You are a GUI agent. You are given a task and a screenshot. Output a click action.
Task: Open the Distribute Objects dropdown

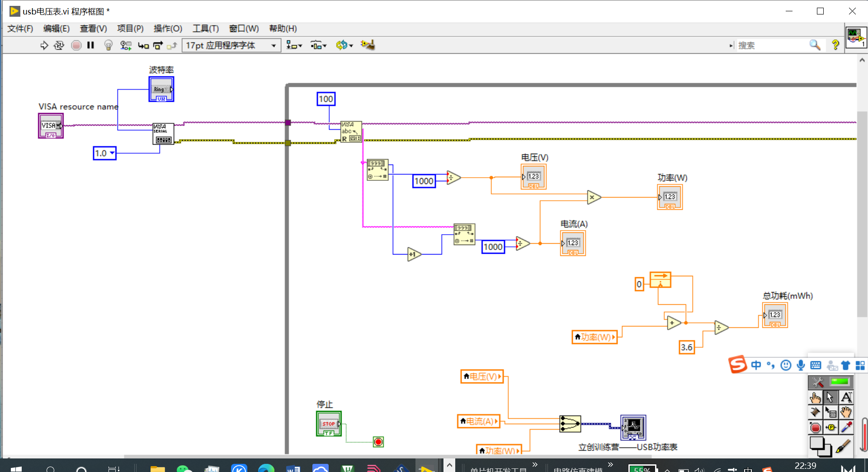(x=318, y=45)
